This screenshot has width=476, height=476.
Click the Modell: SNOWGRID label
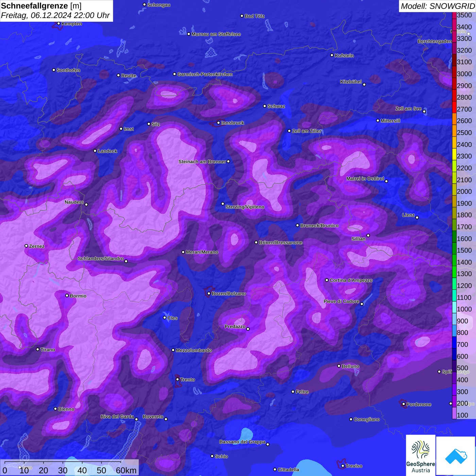438,6
